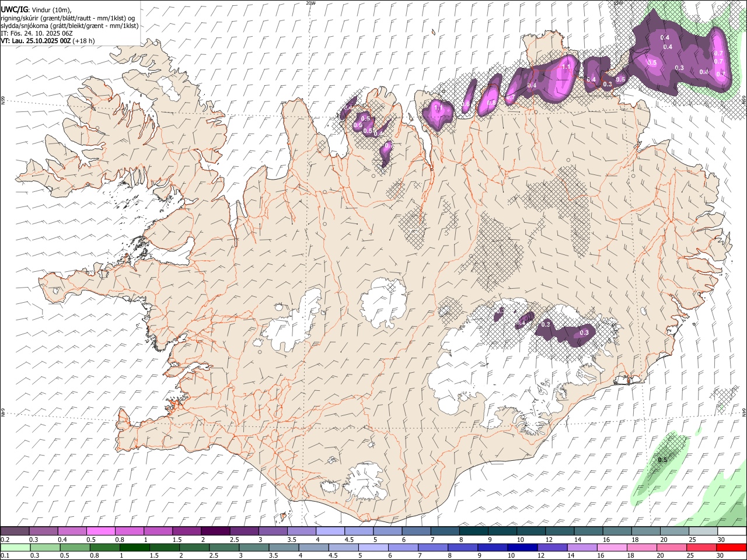Select the upper legend swatch labeled 0.8
Image resolution: width=747 pixels, height=560 pixels.
click(130, 531)
